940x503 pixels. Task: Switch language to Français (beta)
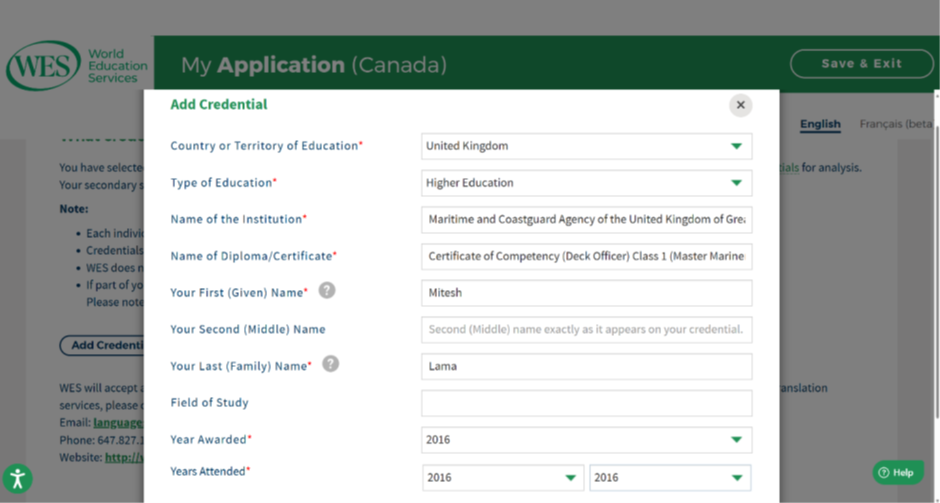point(896,124)
